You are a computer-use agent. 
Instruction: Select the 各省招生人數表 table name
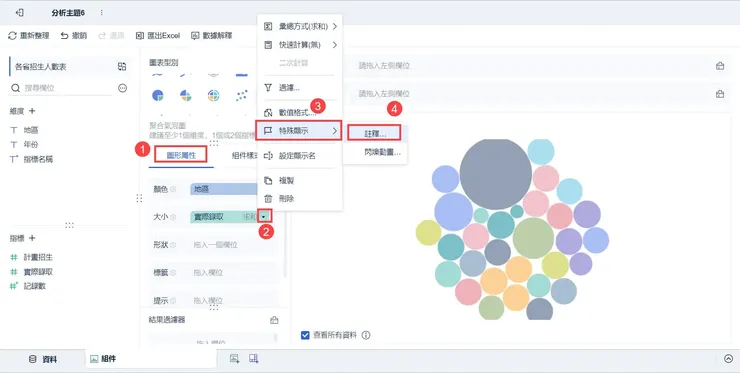[41, 67]
